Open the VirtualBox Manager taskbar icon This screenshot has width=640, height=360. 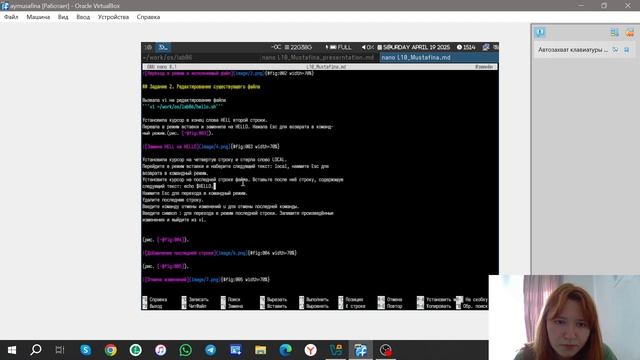(336, 350)
